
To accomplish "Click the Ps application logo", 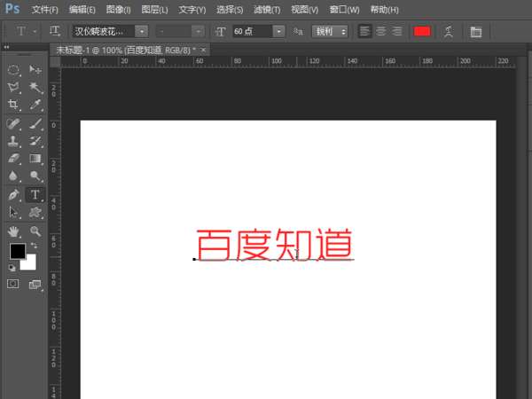I will pos(12,9).
